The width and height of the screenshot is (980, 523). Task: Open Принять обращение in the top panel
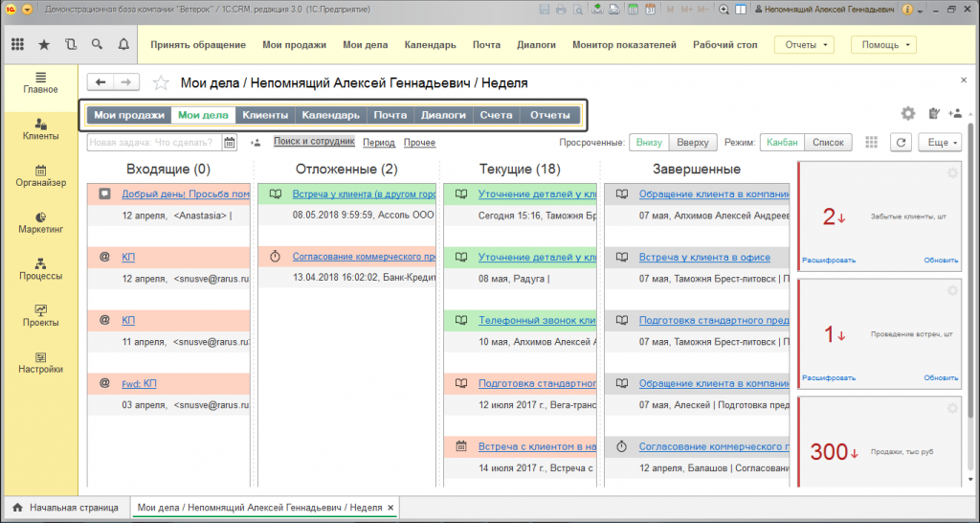[198, 45]
